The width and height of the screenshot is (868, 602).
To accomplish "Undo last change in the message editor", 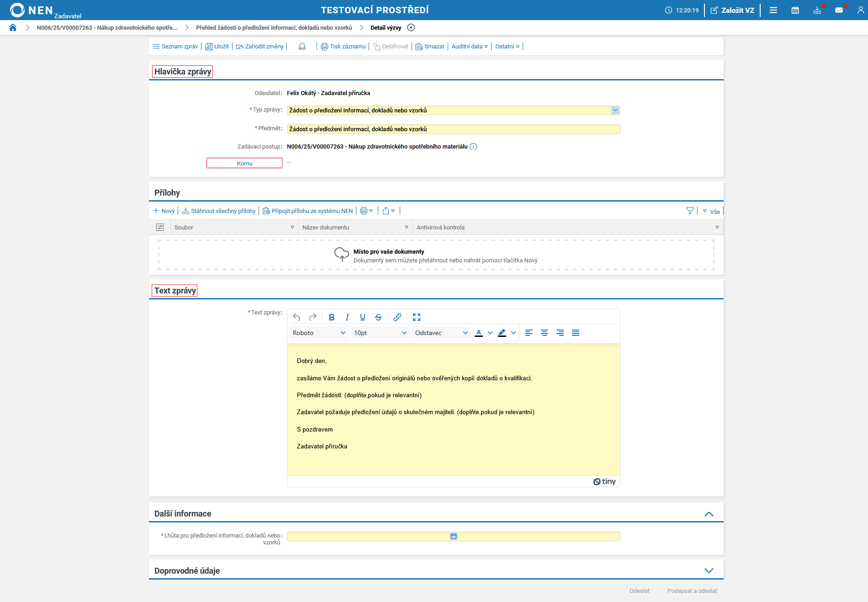I will pos(296,317).
